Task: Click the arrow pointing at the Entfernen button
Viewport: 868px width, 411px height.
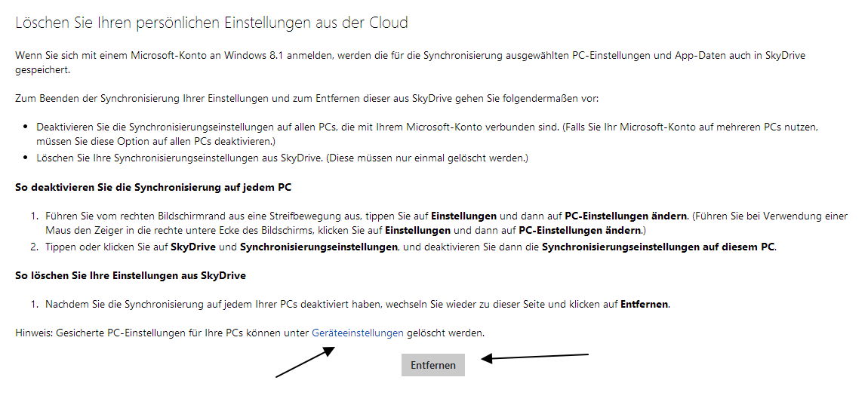Action: 534,357
